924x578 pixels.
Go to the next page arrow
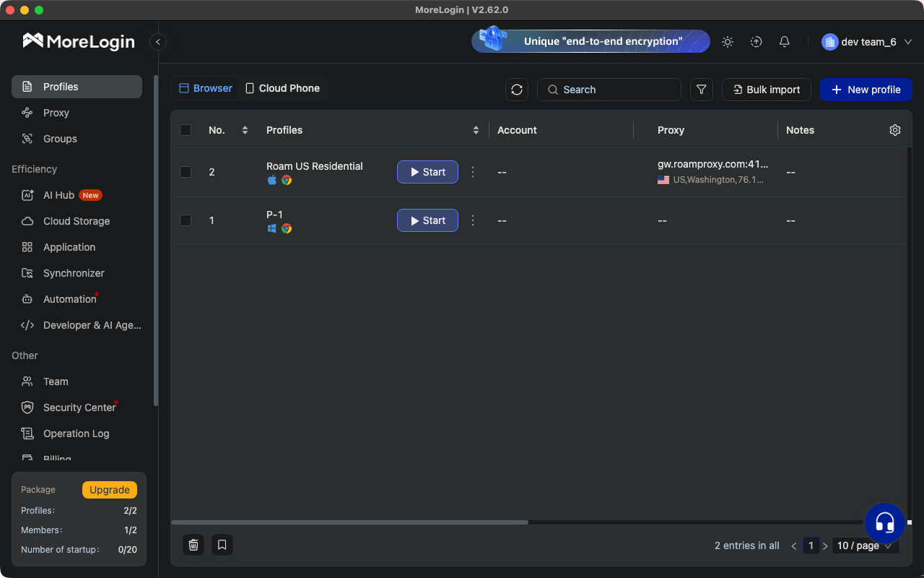(x=825, y=546)
